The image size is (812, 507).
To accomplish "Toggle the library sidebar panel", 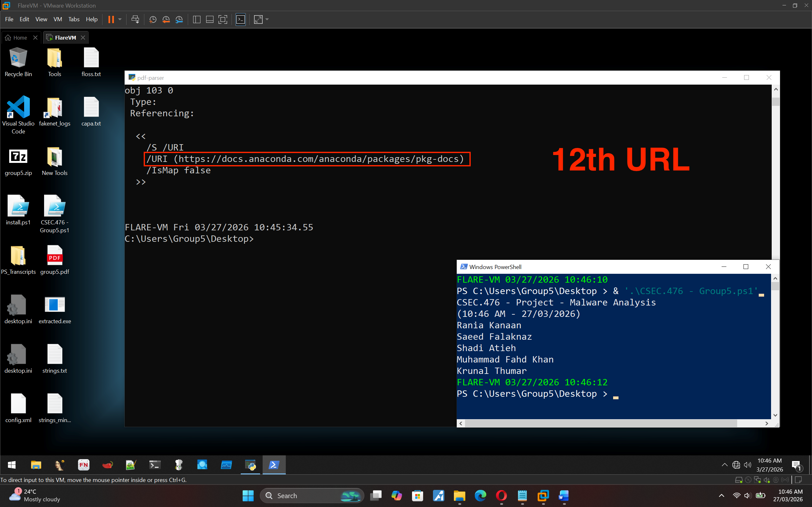I will (197, 19).
